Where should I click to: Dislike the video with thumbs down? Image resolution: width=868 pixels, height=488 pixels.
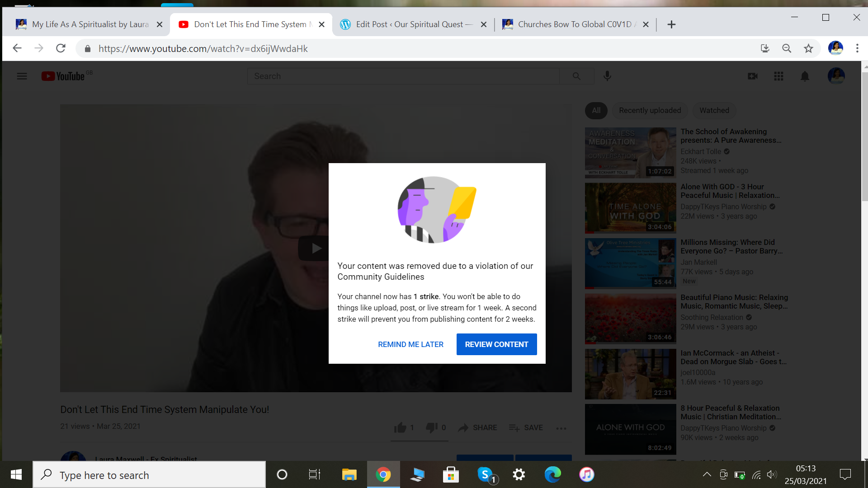tap(432, 427)
